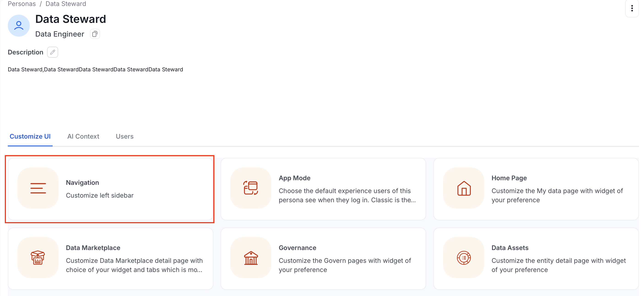Switch to the AI Context tab
The height and width of the screenshot is (296, 644).
[83, 136]
